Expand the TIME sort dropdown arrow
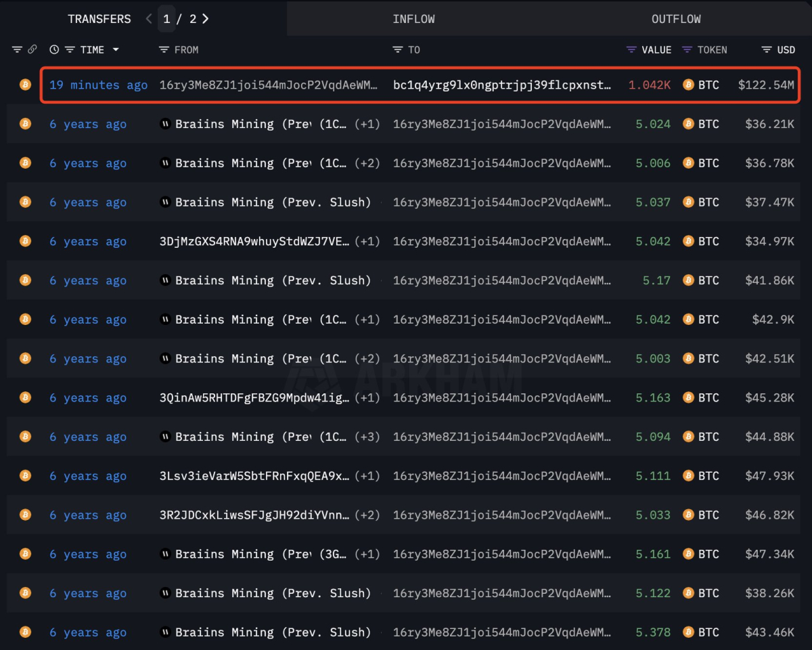Screen dimensions: 812x650 [116, 49]
